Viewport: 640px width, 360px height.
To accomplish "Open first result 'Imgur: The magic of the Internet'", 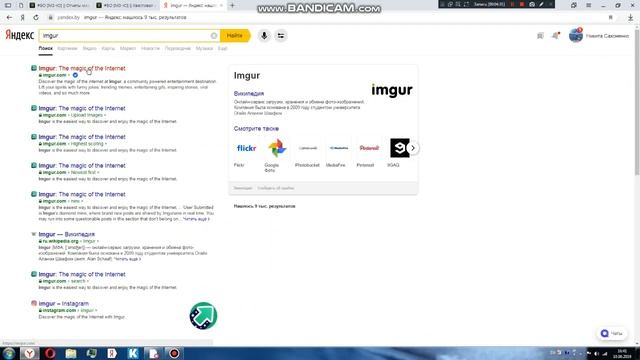I will (82, 69).
